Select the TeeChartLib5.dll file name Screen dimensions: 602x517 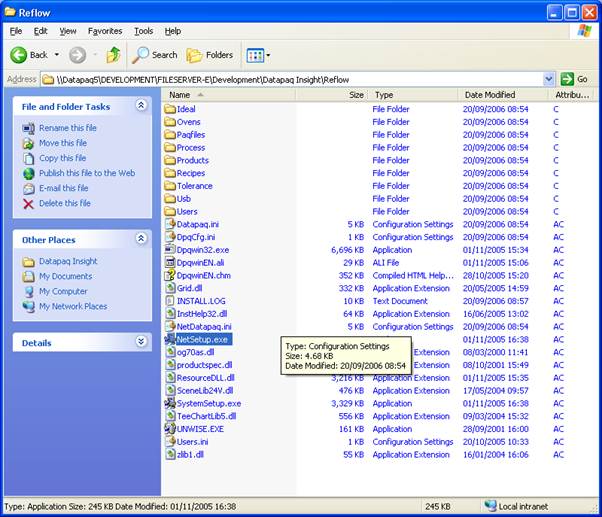click(207, 416)
